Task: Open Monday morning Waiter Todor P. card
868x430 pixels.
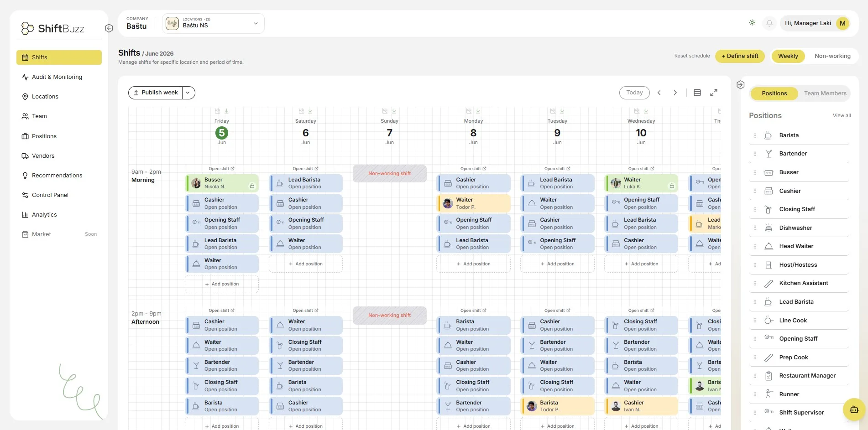Action: click(x=474, y=203)
